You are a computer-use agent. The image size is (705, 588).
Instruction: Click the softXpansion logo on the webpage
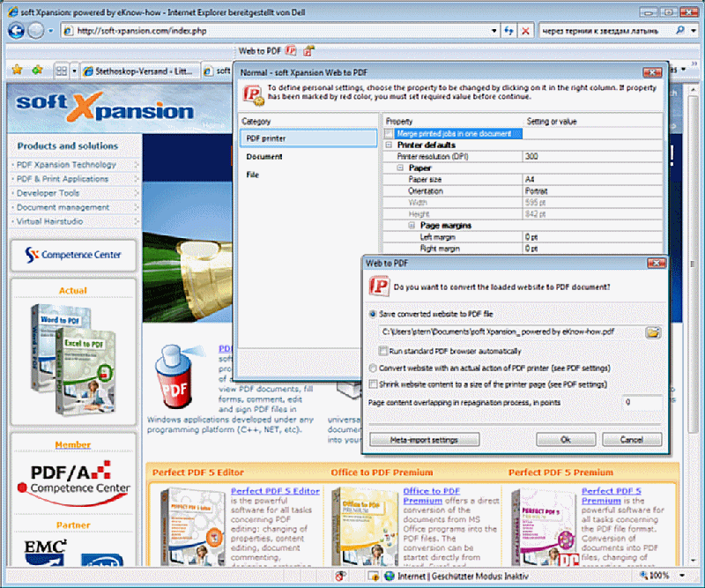(104, 108)
